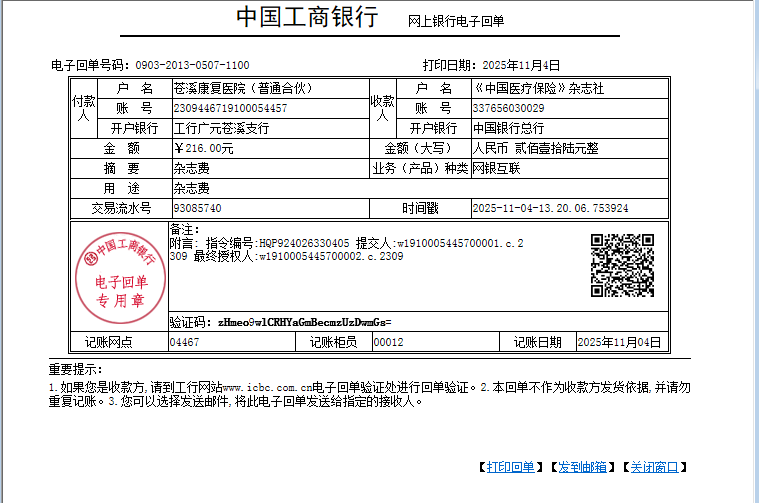Click payer bank 工行广元苍溪支行
Image resolution: width=759 pixels, height=503 pixels.
pos(221,128)
